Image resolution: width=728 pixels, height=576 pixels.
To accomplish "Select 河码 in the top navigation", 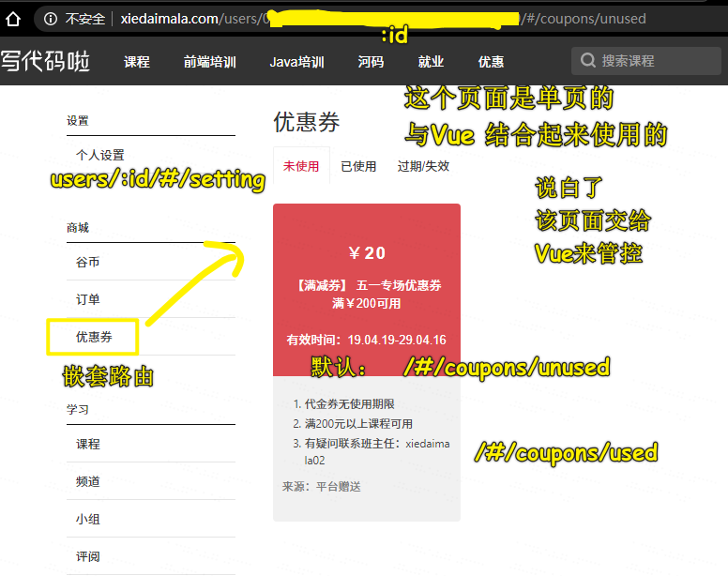I will (x=371, y=62).
